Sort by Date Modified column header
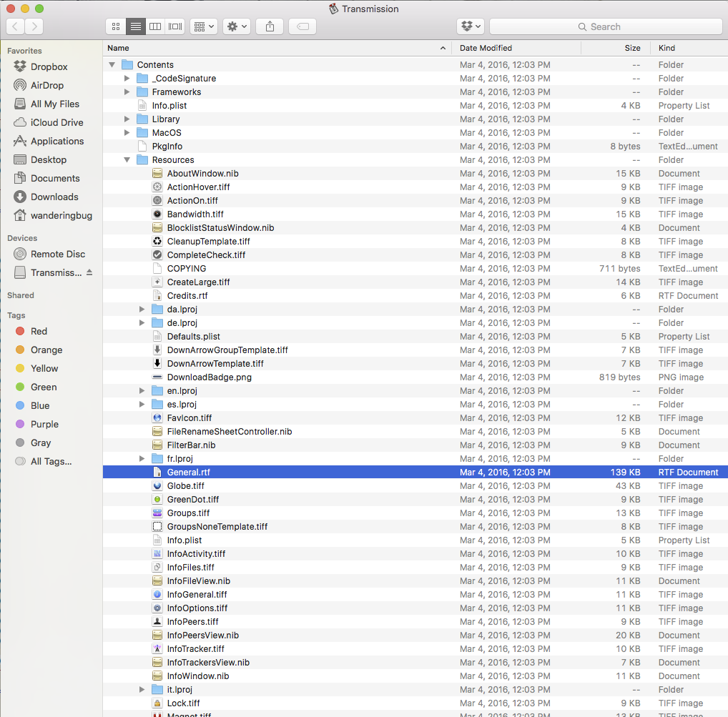Image resolution: width=728 pixels, height=717 pixels. coord(516,48)
